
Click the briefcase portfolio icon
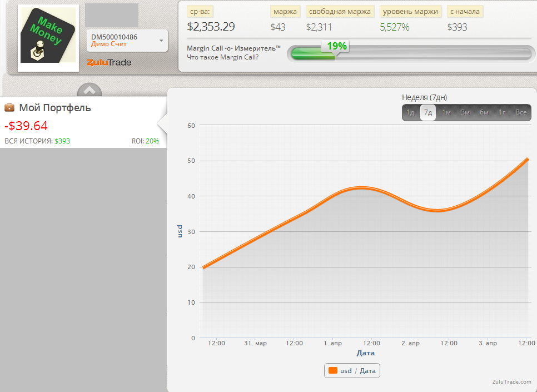(x=9, y=108)
